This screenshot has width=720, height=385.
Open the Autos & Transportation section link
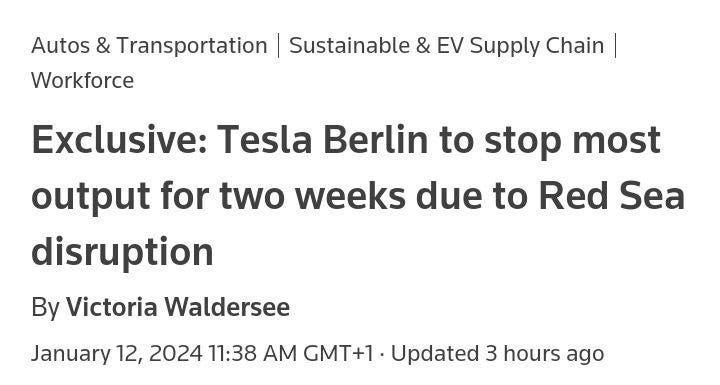(149, 45)
